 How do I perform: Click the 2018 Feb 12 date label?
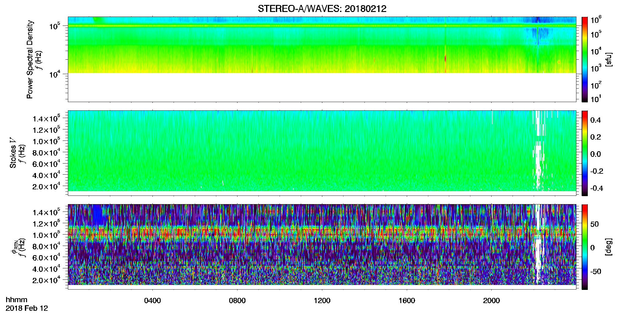[27, 308]
